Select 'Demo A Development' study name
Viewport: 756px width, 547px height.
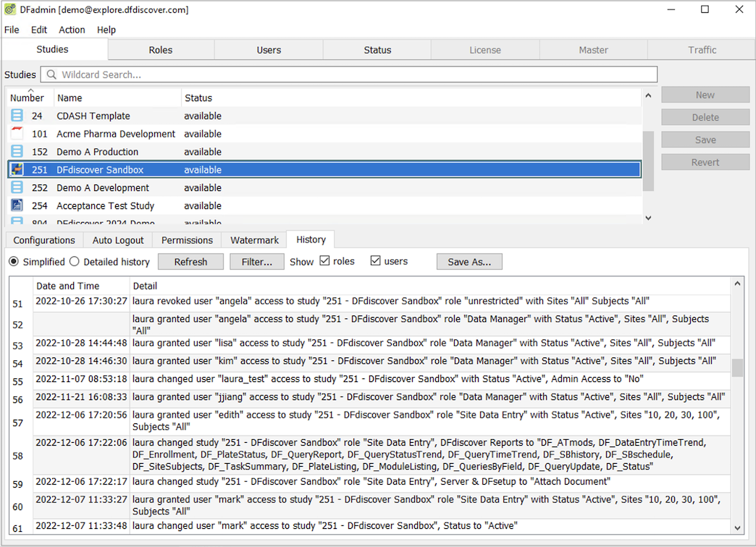click(x=103, y=188)
